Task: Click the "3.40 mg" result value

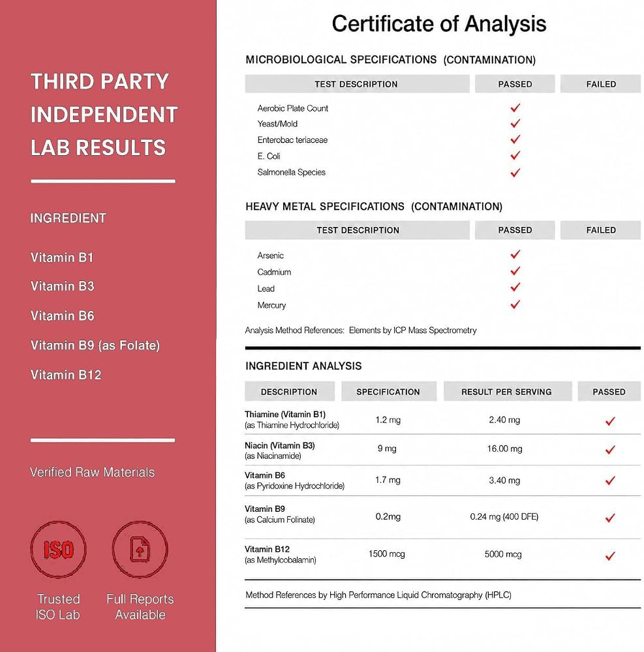Action: pos(504,481)
